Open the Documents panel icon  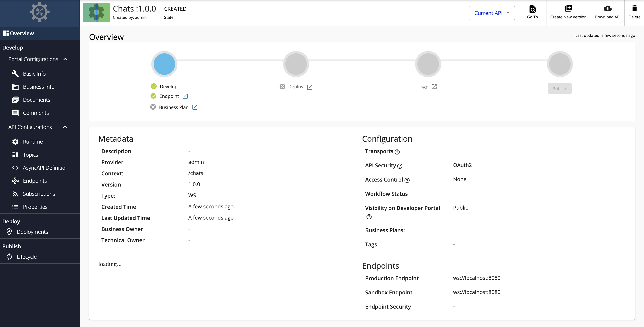click(x=15, y=100)
